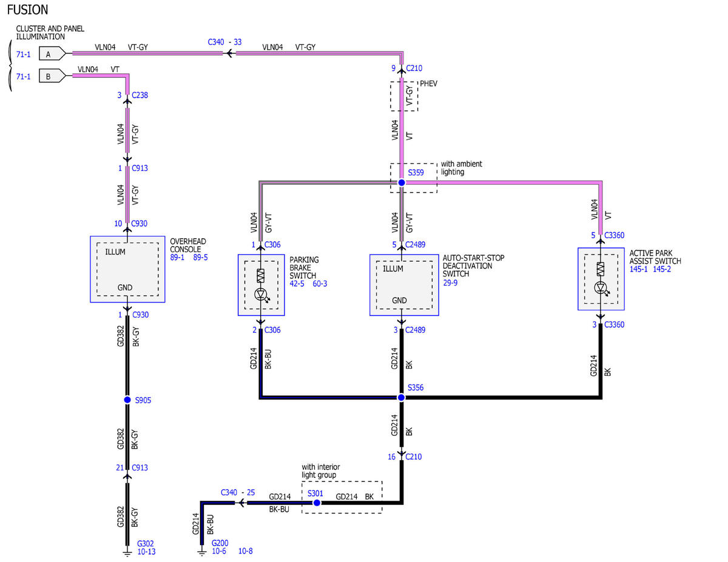Open the 71-1 reference next to connector A
This screenshot has height=562, width=728.
point(23,54)
